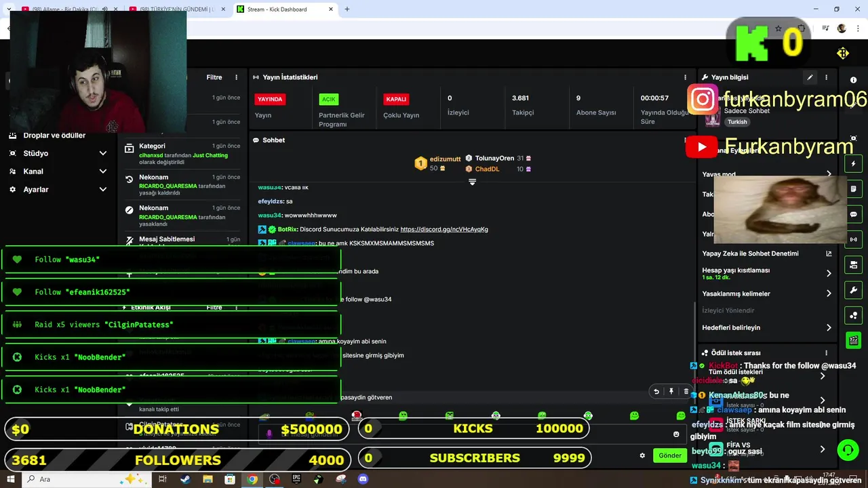Click the Mesaj Sabitlemesi activity entry
This screenshot has height=488, width=868.
[x=183, y=241]
